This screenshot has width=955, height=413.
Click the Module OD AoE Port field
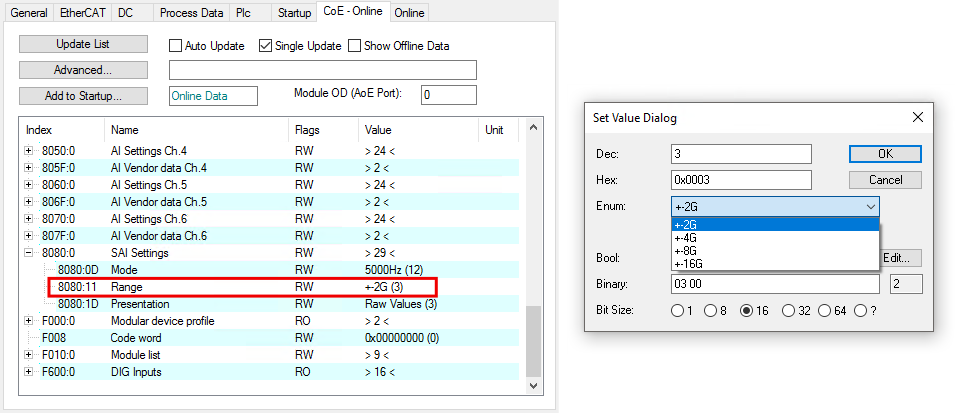[x=449, y=95]
